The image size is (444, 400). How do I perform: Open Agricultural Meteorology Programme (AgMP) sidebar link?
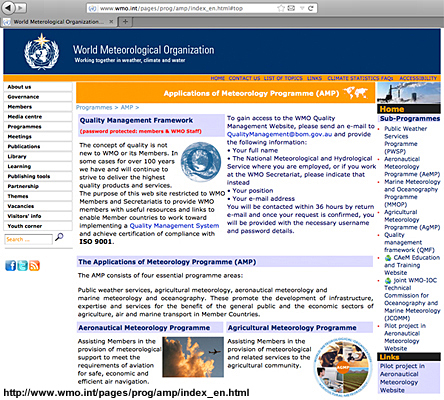click(412, 220)
